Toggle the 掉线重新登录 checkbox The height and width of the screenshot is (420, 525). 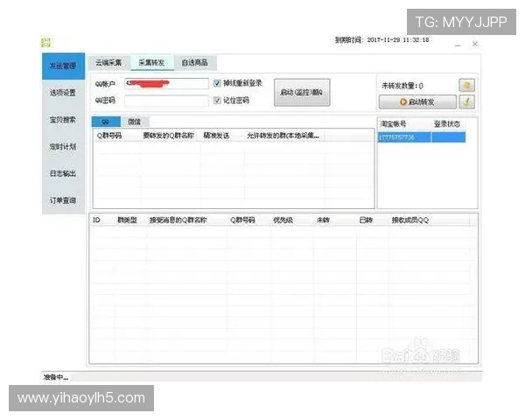pos(217,83)
